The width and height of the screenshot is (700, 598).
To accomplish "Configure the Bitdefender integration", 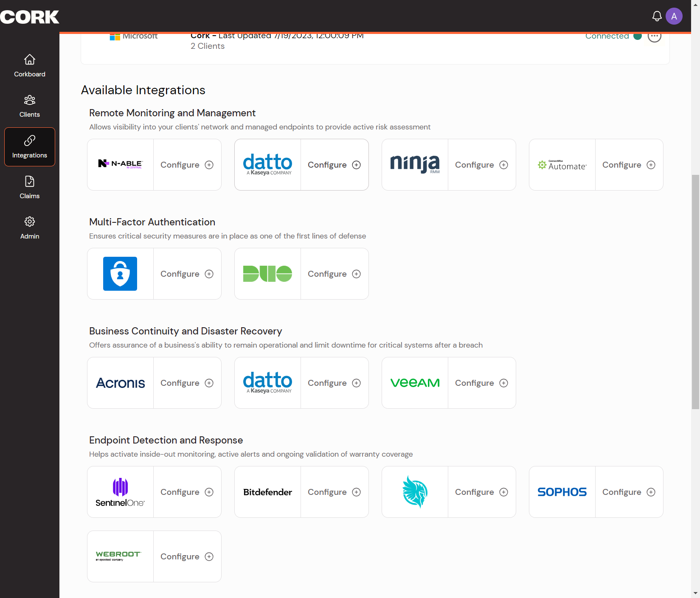I will pyautogui.click(x=334, y=492).
